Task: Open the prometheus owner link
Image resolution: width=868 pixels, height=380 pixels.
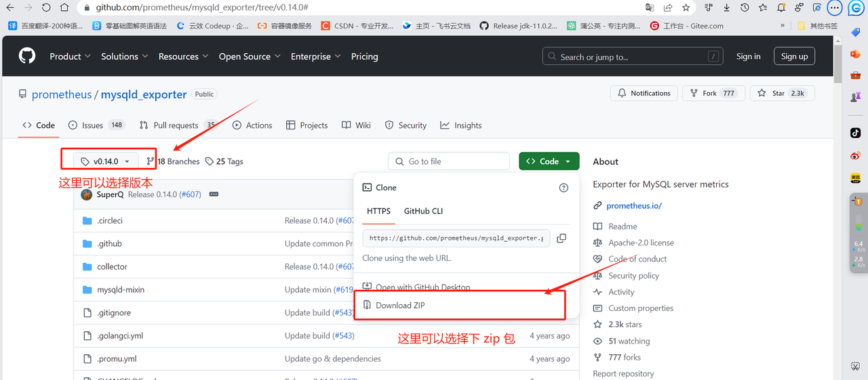Action: pos(62,94)
